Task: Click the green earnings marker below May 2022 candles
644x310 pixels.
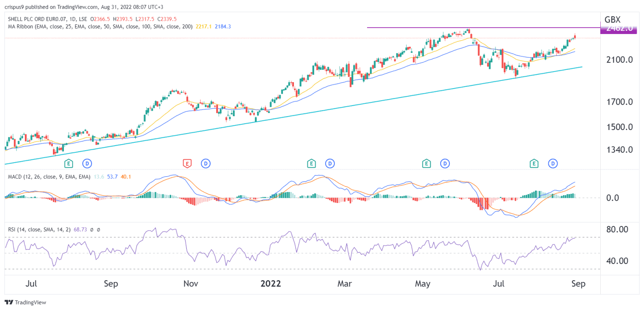Action: [426, 163]
